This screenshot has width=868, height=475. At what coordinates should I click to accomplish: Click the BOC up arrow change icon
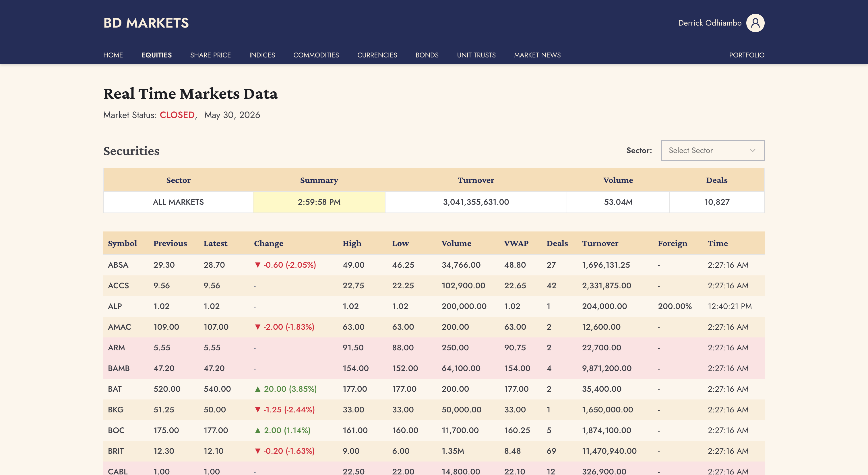coord(257,430)
